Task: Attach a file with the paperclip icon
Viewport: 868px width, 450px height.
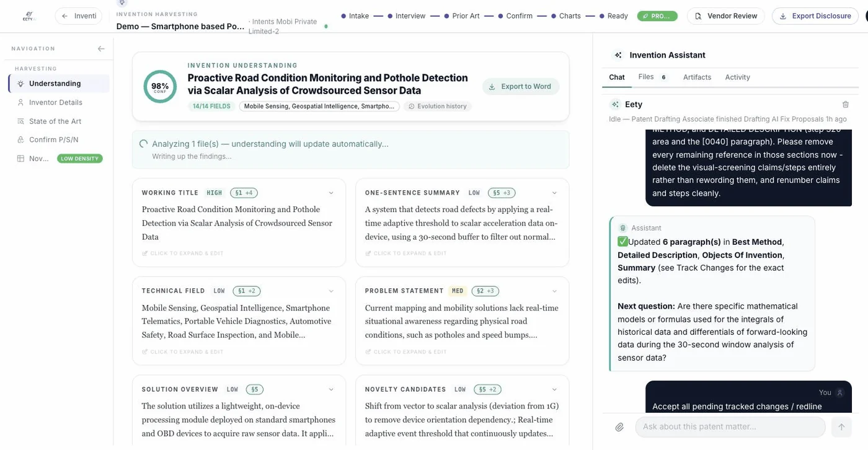Action: click(x=619, y=427)
